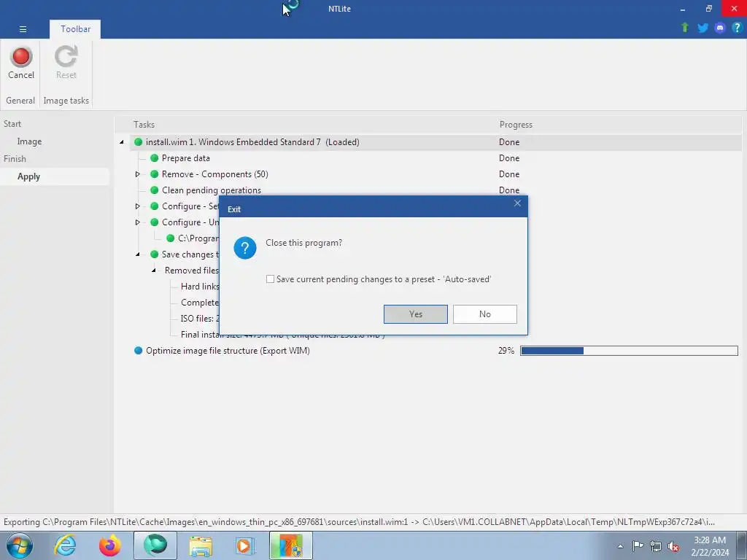Collapse Save changes node

(138, 254)
